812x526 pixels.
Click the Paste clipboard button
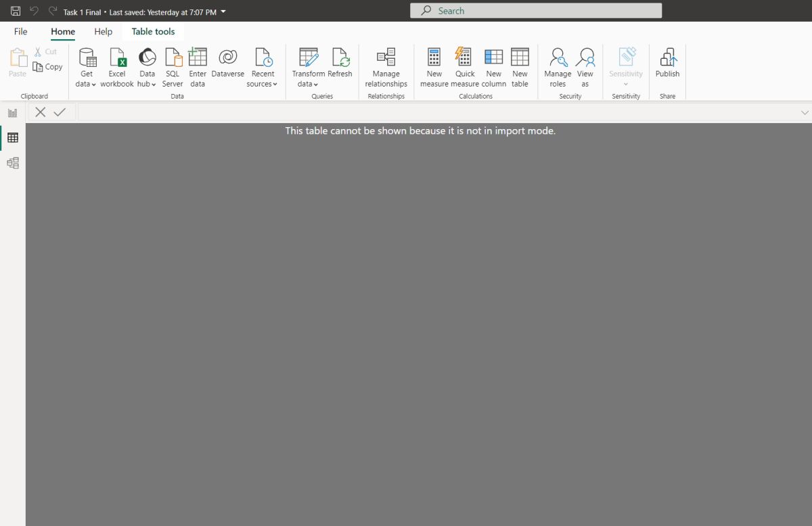pos(18,63)
